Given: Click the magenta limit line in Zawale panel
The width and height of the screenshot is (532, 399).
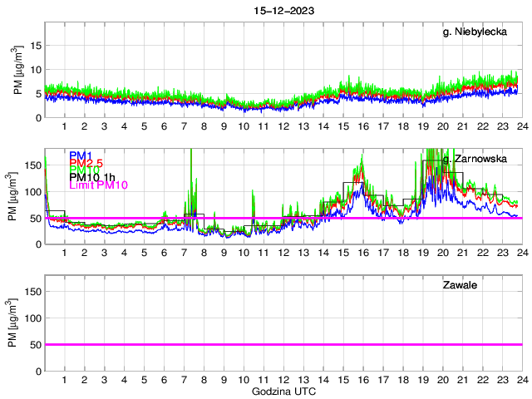Looking at the screenshot, I should (x=283, y=344).
